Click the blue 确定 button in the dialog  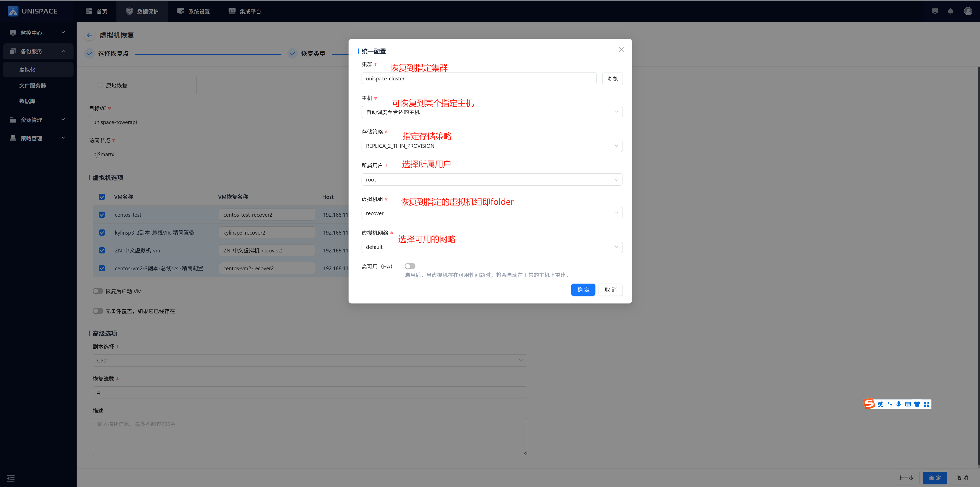[x=583, y=290]
